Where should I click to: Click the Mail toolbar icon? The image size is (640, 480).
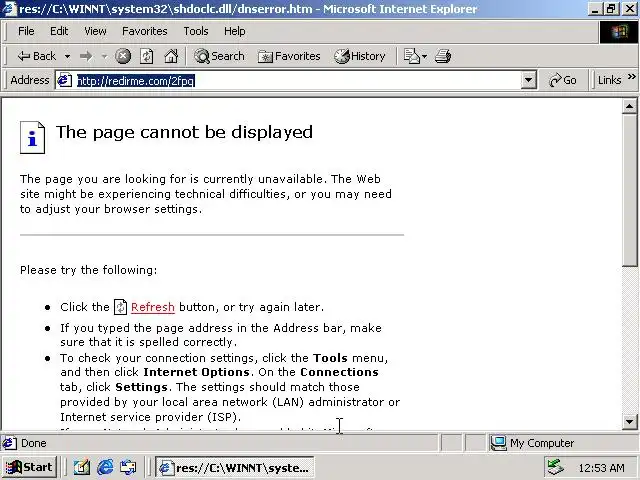411,56
